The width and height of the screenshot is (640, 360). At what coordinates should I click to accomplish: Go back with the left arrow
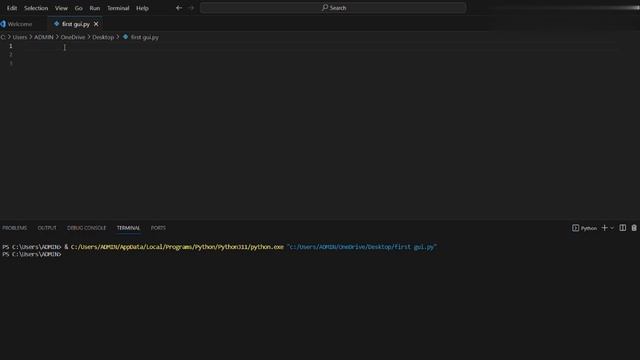coord(179,8)
